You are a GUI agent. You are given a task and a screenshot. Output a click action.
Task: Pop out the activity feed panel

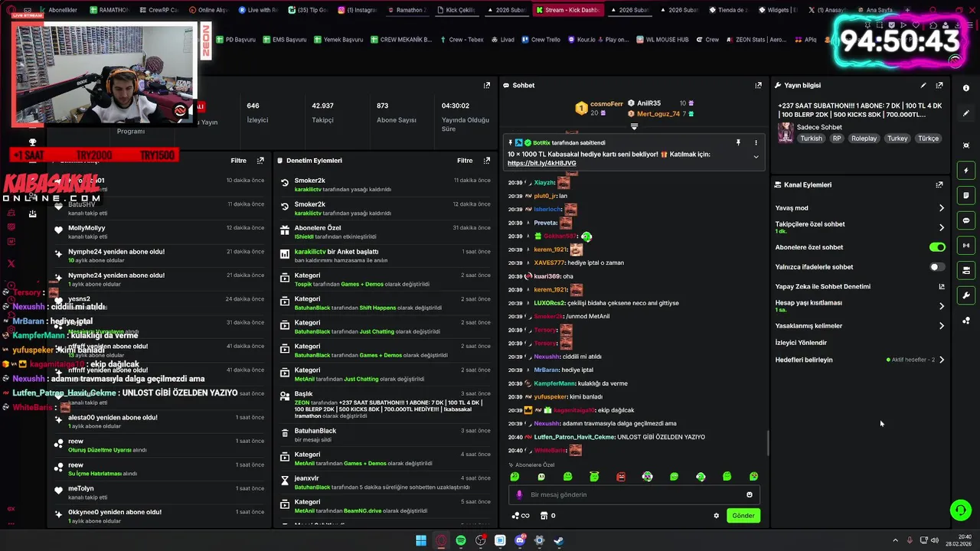260,161
